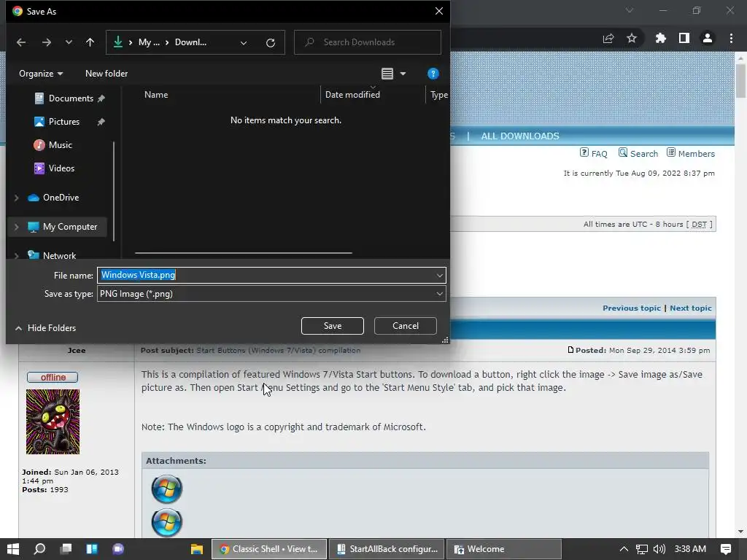
Task: Sort by the Date modified column
Action: [x=352, y=94]
